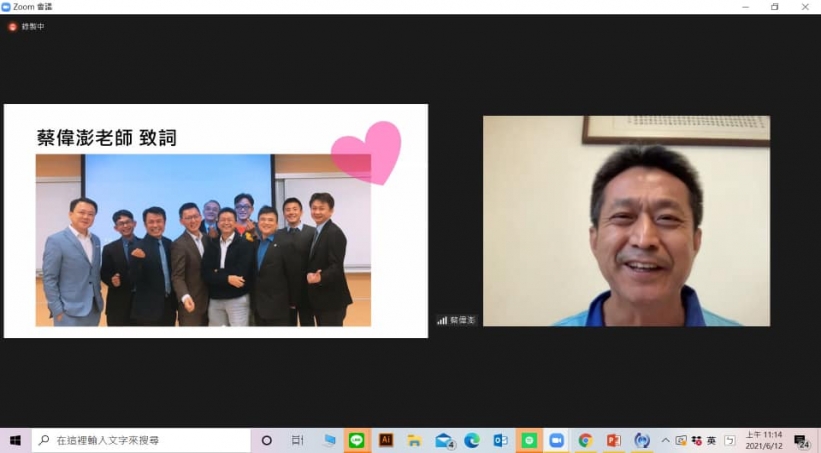
Task: Open the Windows Start menu
Action: [x=15, y=440]
